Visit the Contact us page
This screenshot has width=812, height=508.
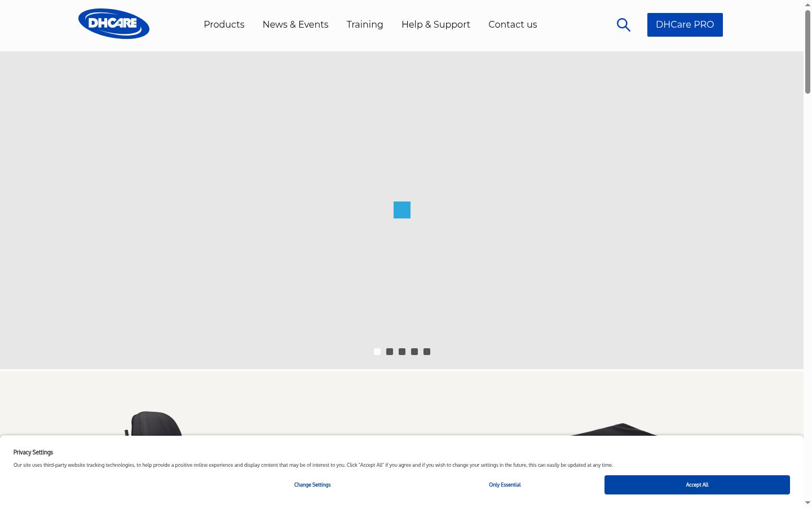click(x=513, y=24)
